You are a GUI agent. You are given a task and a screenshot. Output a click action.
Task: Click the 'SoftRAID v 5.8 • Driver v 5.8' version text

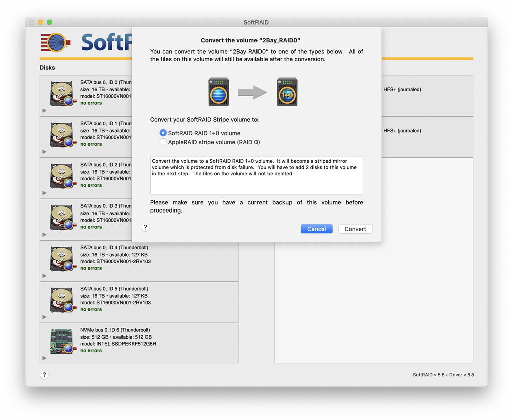click(443, 375)
